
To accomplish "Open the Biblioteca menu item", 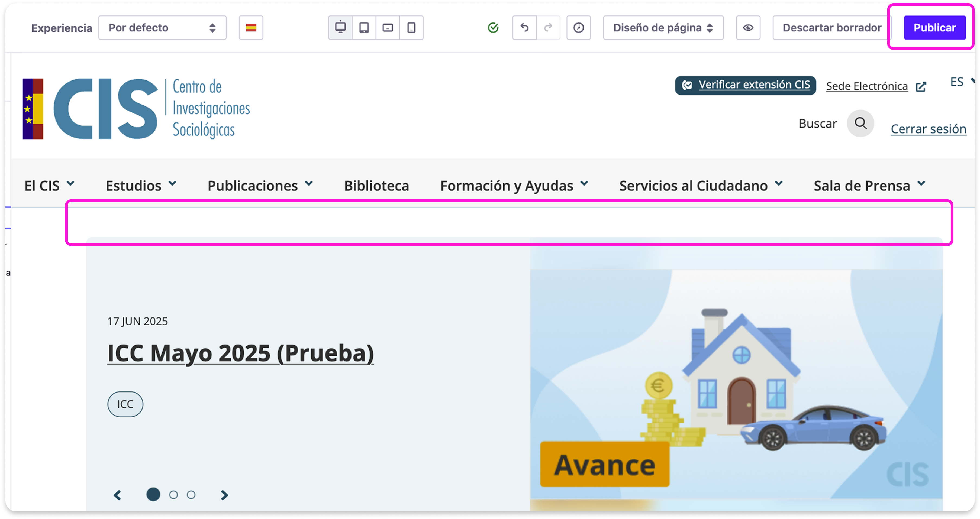I will coord(376,186).
